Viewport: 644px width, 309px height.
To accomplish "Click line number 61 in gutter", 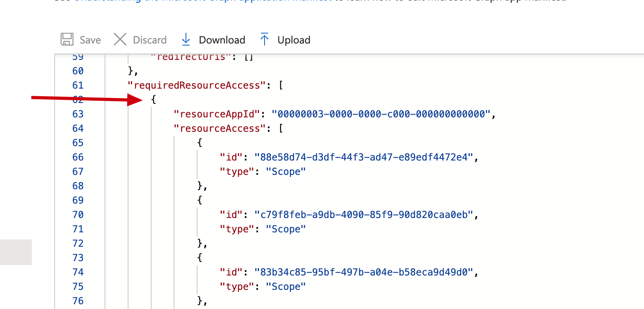I will coord(78,85).
